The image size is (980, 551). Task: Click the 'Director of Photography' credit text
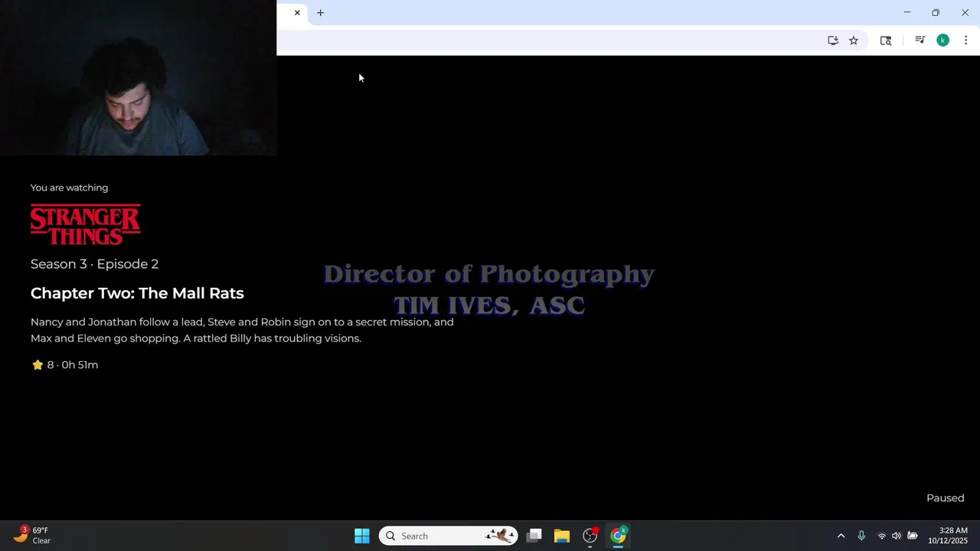point(488,274)
